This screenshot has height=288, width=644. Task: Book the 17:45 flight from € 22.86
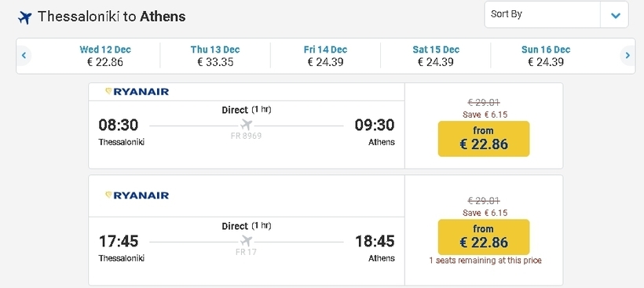point(484,237)
